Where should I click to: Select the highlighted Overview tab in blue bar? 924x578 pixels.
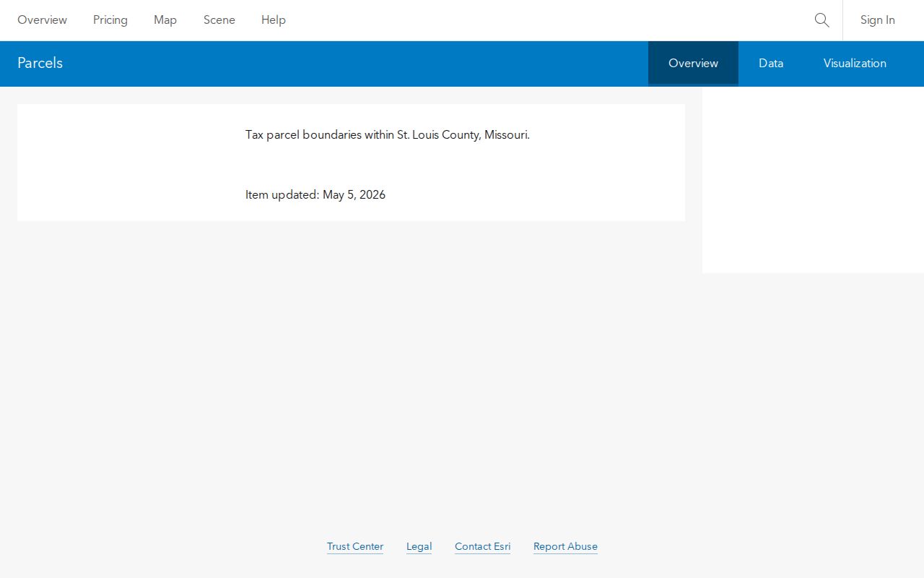[693, 63]
